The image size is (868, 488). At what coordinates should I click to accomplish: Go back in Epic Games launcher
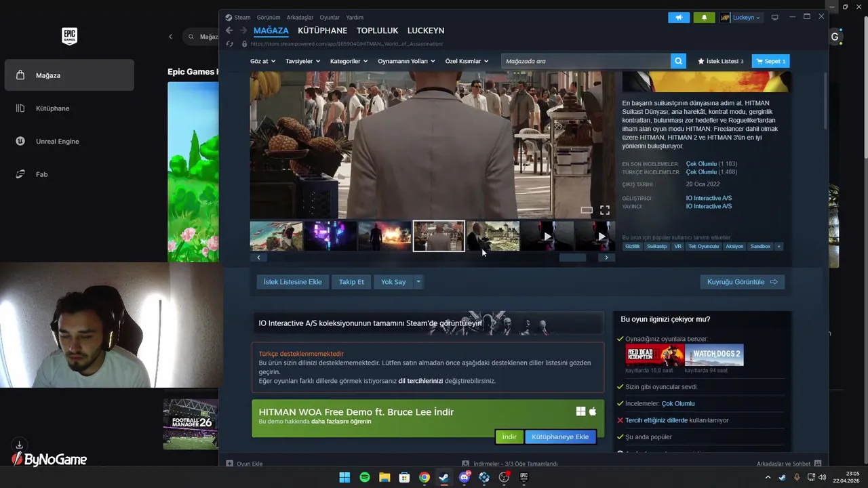coord(170,37)
